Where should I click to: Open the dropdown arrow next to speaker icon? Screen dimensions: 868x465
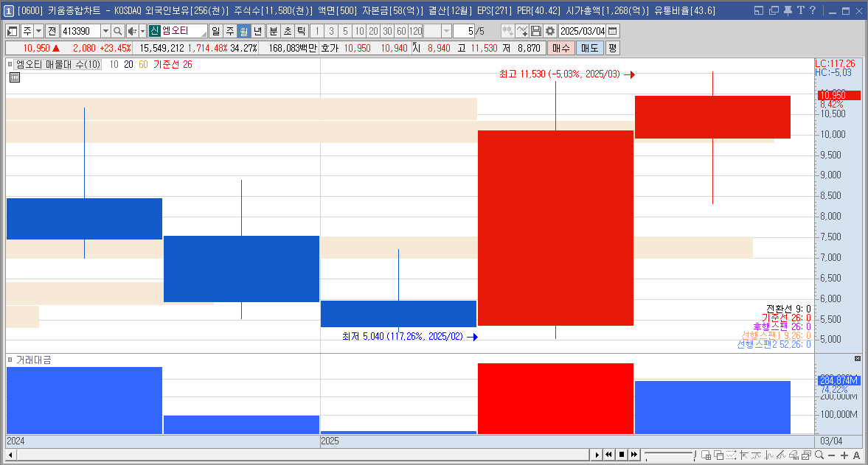(x=142, y=32)
